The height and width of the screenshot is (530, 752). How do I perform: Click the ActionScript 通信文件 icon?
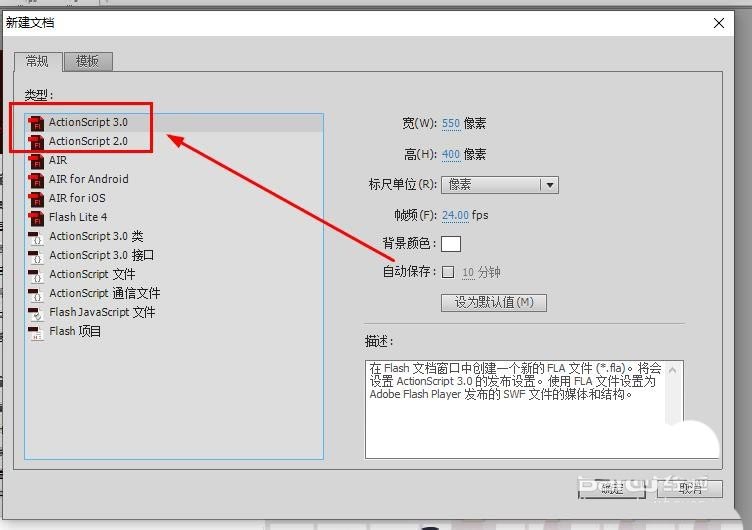coord(36,294)
